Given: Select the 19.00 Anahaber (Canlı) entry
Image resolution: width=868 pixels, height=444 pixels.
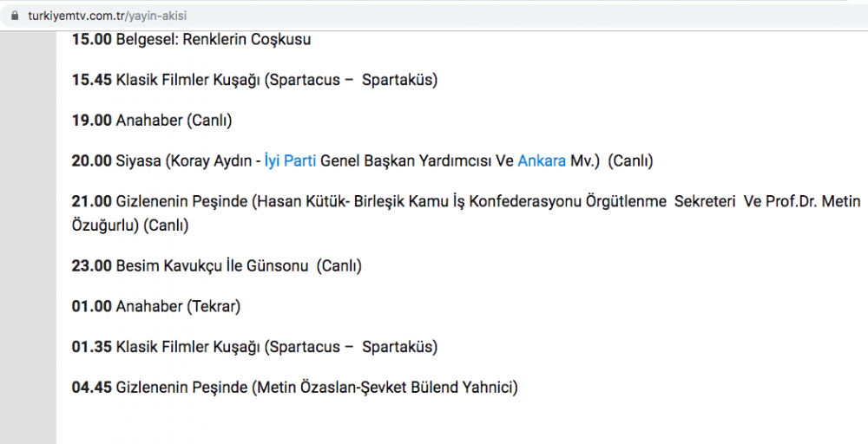Looking at the screenshot, I should [x=152, y=121].
